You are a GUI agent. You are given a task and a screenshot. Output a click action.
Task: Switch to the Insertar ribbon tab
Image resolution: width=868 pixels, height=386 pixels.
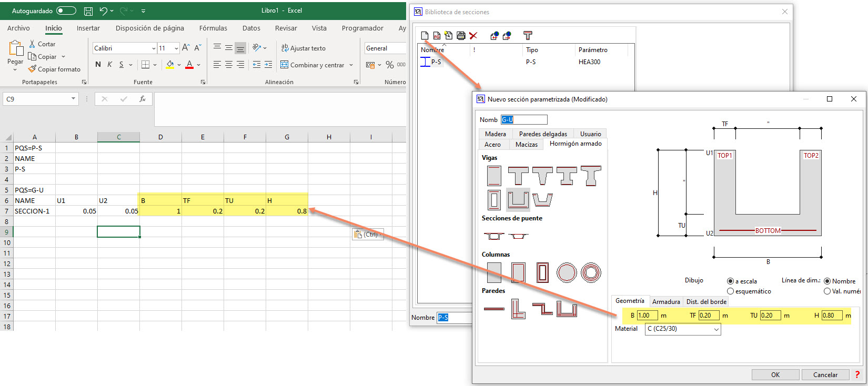click(x=88, y=28)
